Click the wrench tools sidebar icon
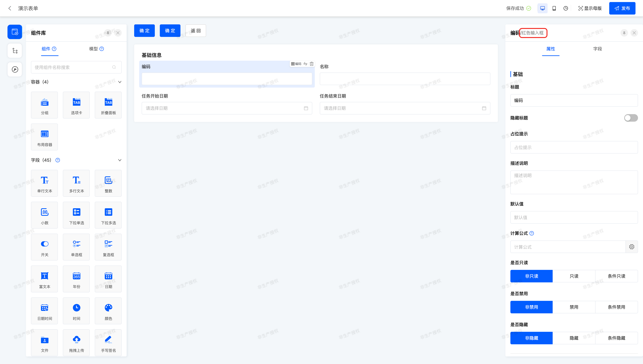The width and height of the screenshot is (643, 364). (15, 69)
